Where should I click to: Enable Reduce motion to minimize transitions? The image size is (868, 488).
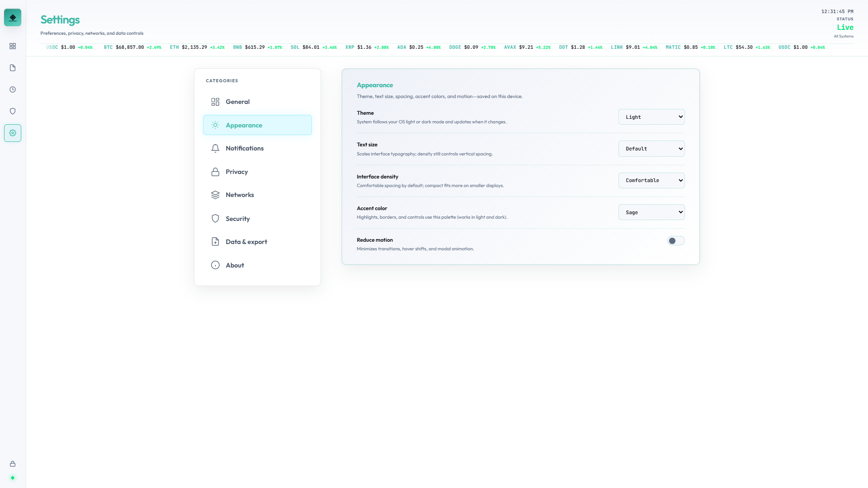tap(675, 240)
